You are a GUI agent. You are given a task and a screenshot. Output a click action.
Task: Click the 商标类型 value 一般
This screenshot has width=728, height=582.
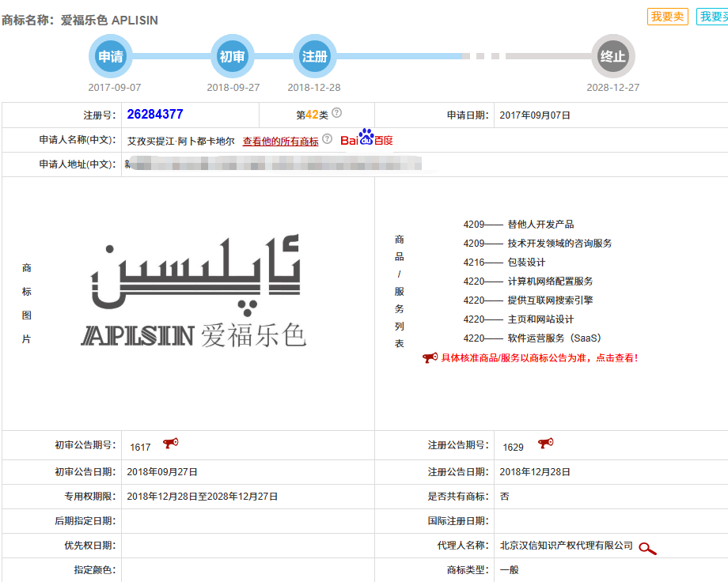(510, 570)
